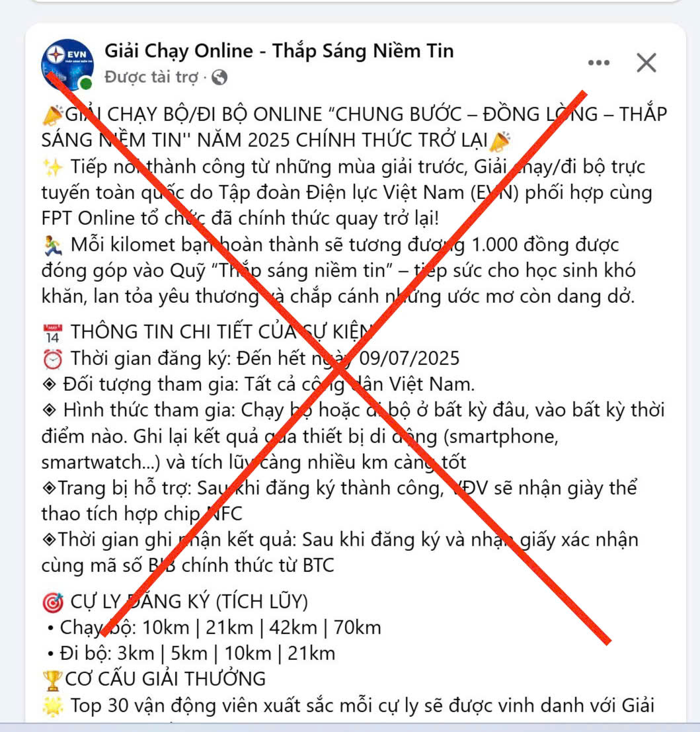
Task: Click the calendar emoji beside THÔNG TIN CHI TIẾT
Action: tap(53, 333)
